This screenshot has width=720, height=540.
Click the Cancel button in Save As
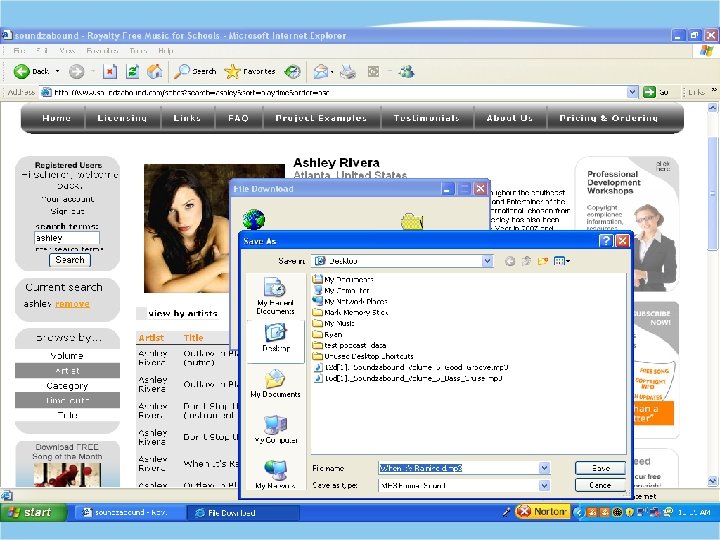coord(600,485)
